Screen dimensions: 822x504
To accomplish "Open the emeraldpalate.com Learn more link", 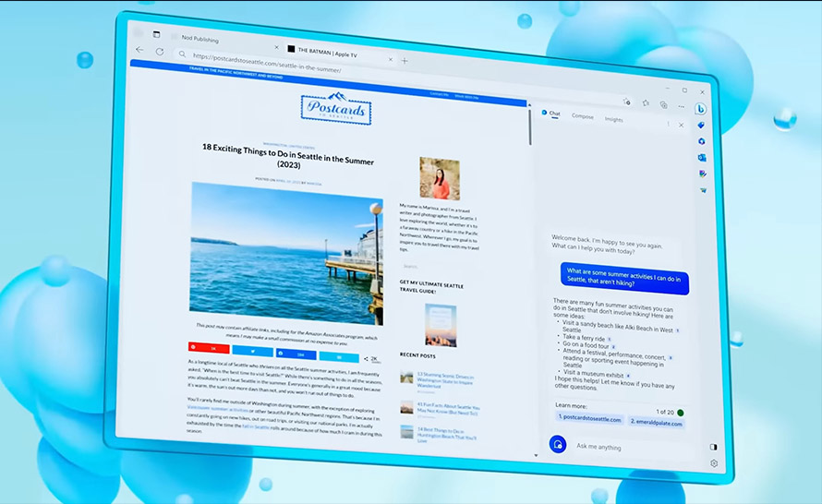I will (x=657, y=423).
